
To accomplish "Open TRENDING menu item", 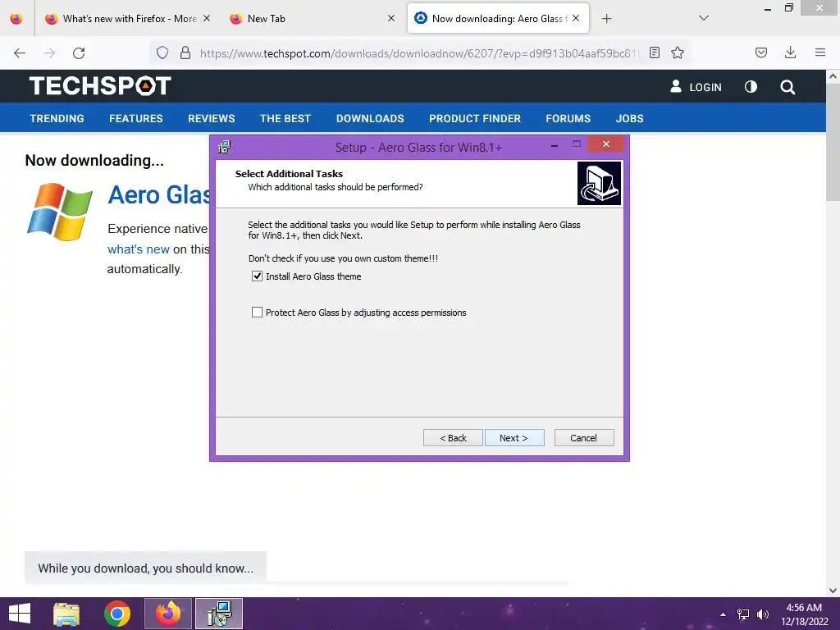I will coord(57,118).
